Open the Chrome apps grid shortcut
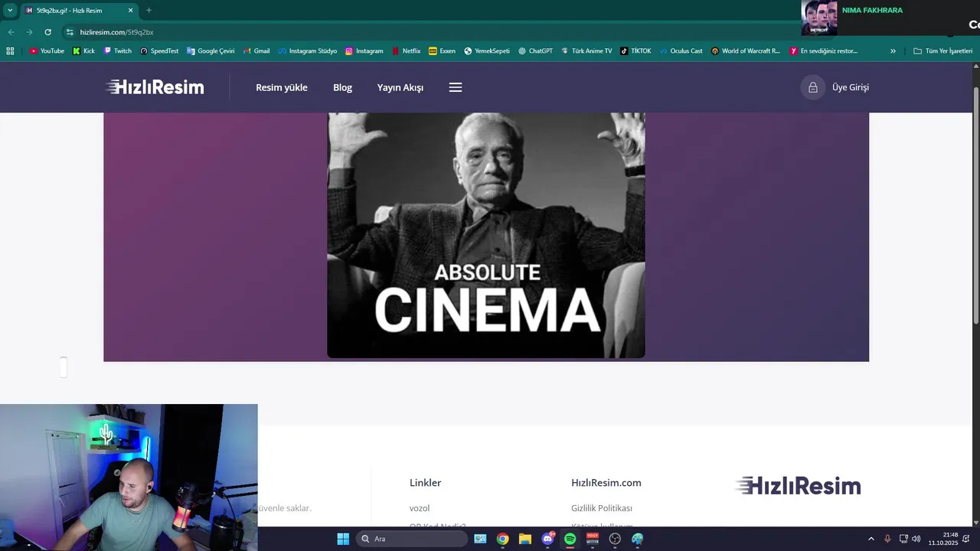 pyautogui.click(x=10, y=51)
